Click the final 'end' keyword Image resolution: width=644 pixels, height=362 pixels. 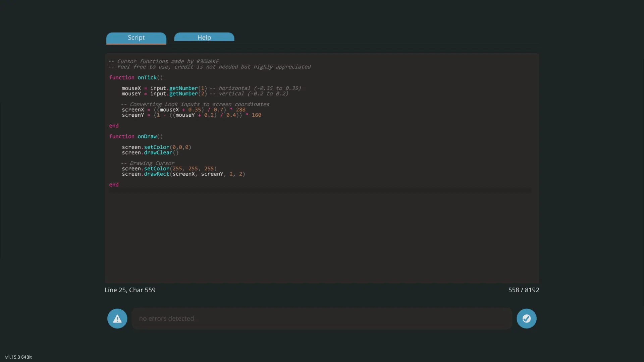pos(114,185)
